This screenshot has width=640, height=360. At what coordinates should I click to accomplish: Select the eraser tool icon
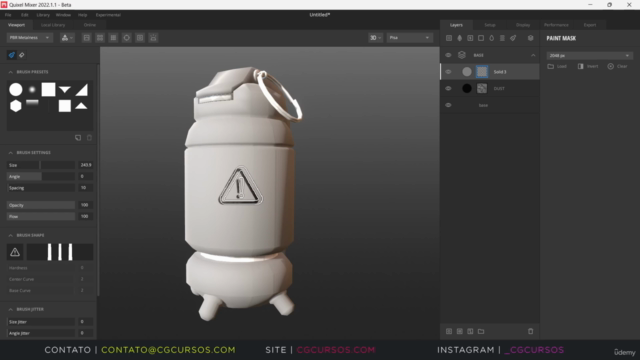22,55
